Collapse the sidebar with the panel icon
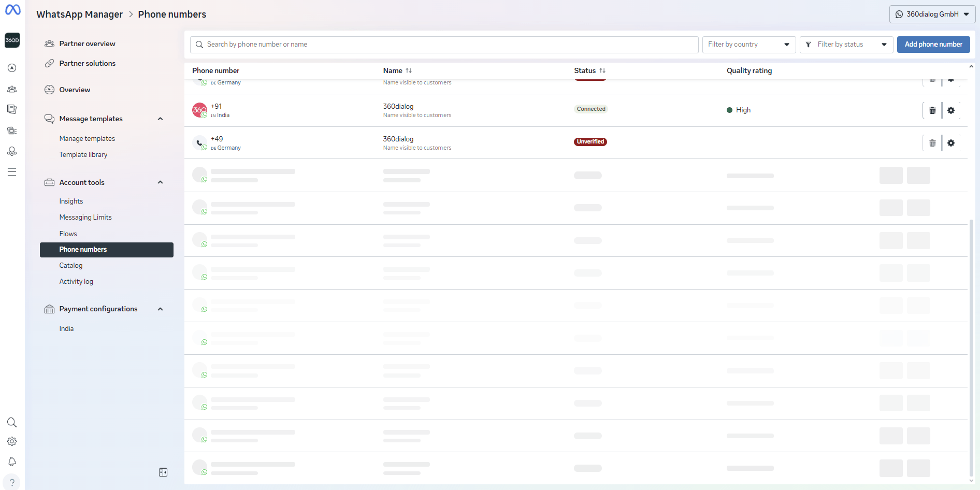The width and height of the screenshot is (980, 490). [x=163, y=472]
